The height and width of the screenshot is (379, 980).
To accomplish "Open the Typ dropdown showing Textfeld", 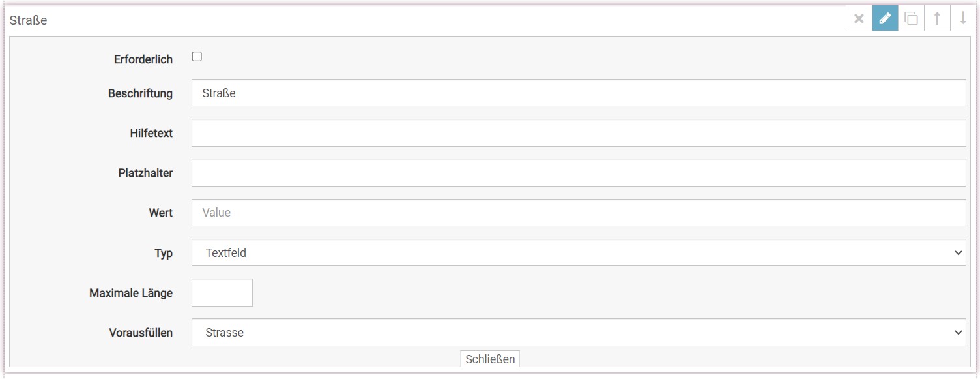I will 578,252.
